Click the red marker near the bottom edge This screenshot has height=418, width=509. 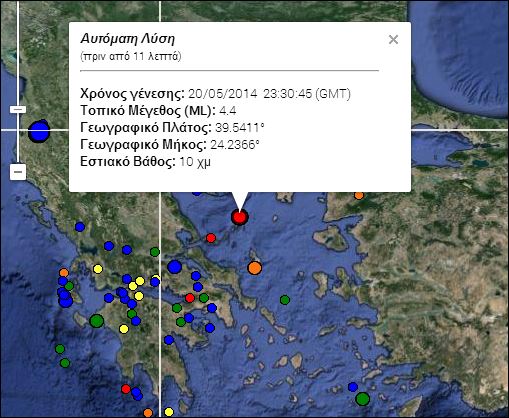click(126, 389)
